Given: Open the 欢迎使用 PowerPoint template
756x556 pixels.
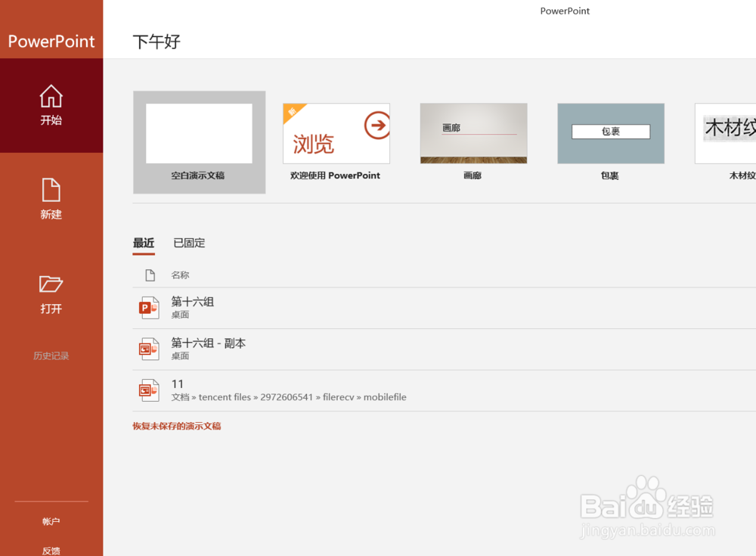Looking at the screenshot, I should coord(336,133).
